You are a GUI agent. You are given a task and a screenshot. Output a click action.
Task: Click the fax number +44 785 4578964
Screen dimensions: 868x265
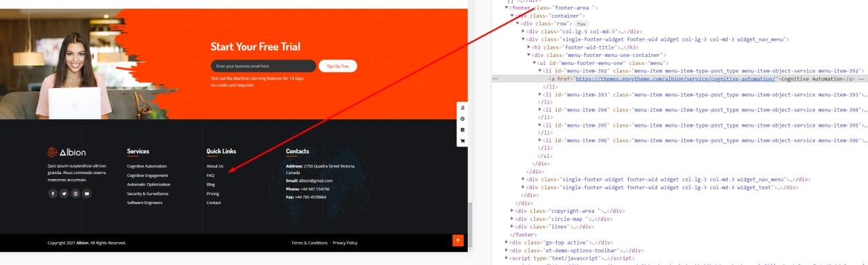coord(311,197)
